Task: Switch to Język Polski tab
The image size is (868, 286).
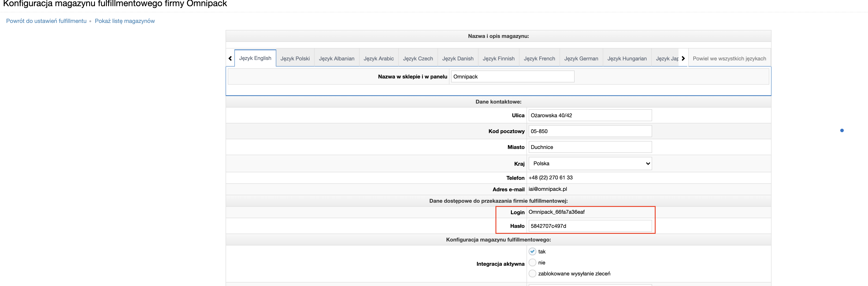Action: 295,59
